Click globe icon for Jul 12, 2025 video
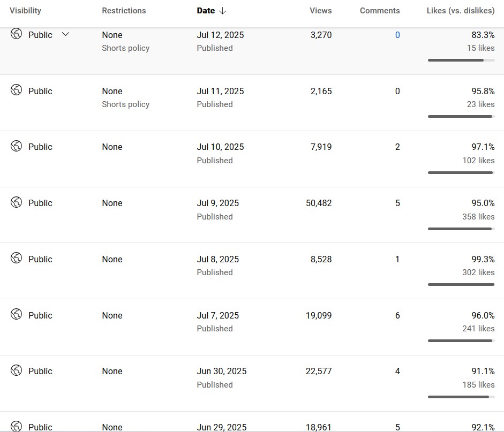Screen dimensions: 504x432 coord(17,33)
